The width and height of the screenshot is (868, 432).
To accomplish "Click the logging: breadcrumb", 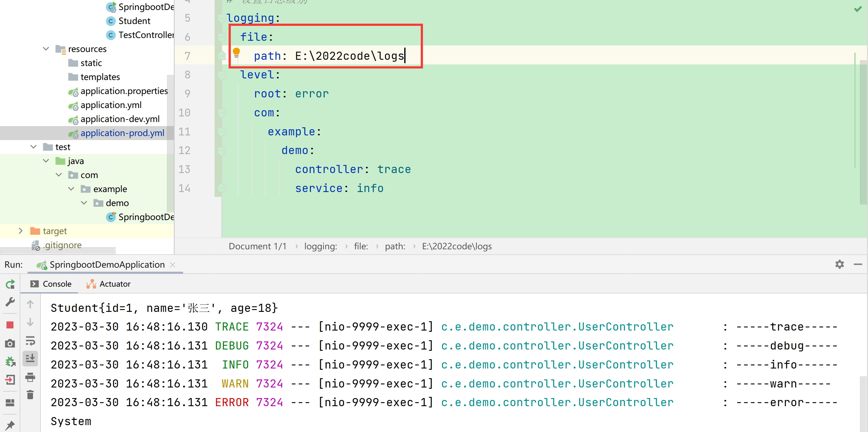I will tap(320, 246).
